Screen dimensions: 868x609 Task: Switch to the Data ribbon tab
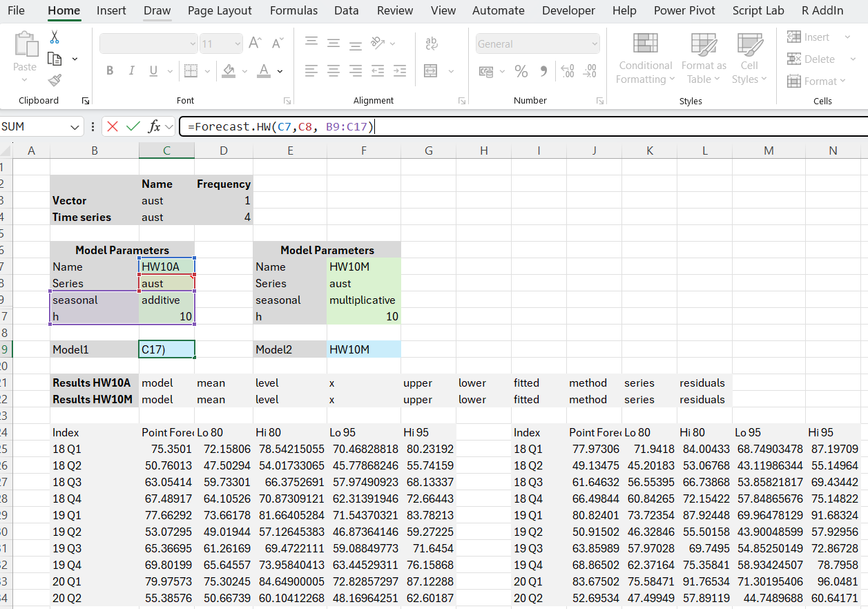346,10
